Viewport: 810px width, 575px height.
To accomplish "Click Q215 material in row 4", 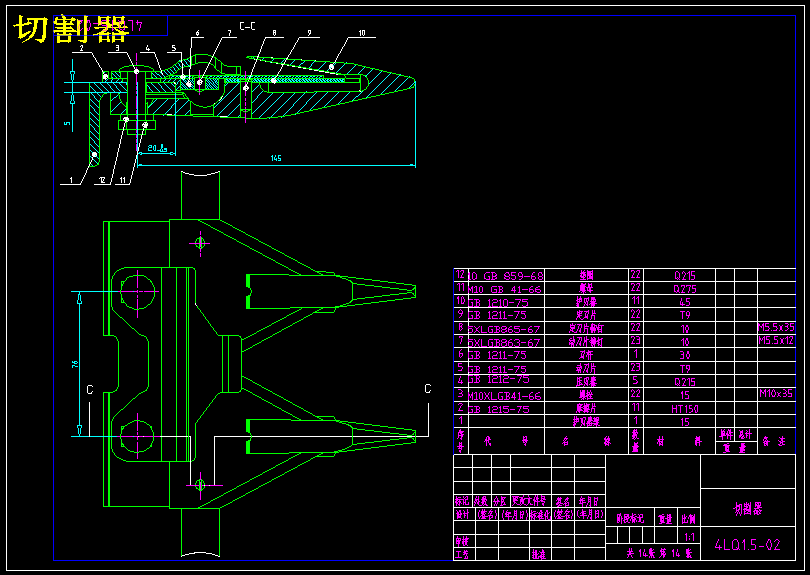I will (x=684, y=382).
